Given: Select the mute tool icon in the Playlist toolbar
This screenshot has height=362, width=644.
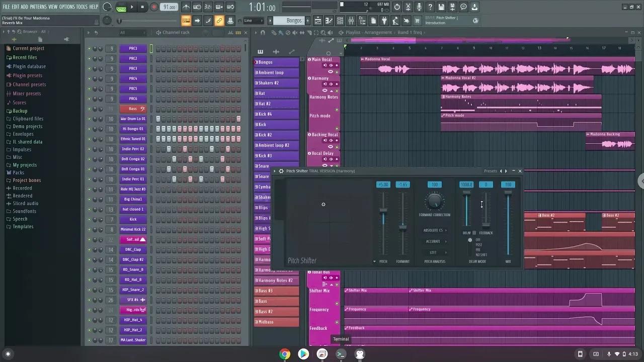Looking at the screenshot, I should click(x=295, y=32).
